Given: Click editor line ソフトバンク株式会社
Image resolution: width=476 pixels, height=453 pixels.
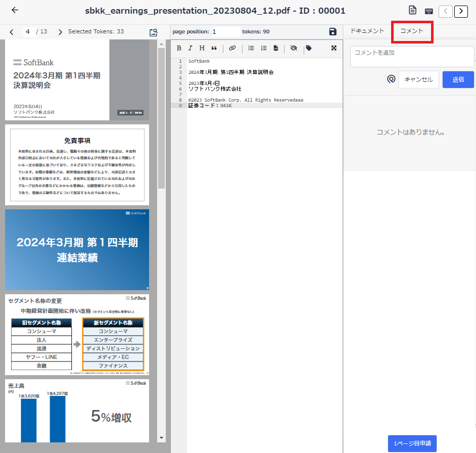Looking at the screenshot, I should [215, 88].
